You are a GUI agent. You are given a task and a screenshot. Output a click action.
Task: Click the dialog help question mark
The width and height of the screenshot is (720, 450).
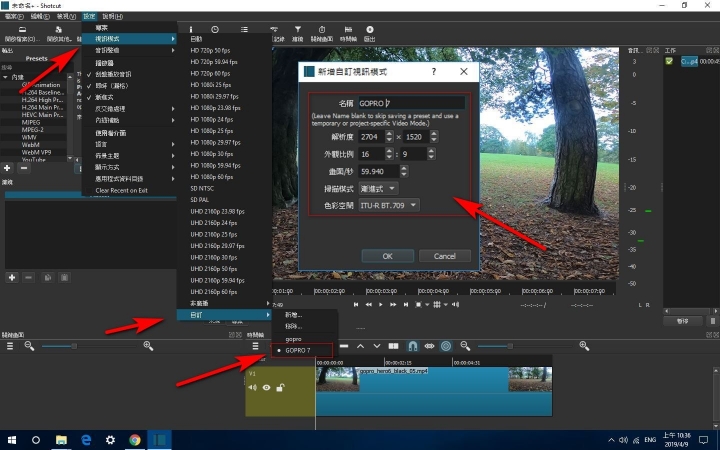click(433, 72)
